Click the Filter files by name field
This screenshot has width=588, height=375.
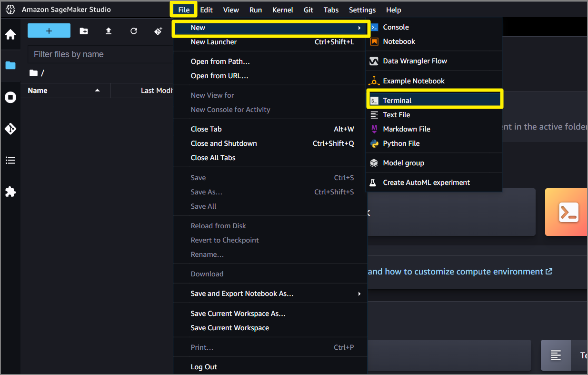click(100, 54)
